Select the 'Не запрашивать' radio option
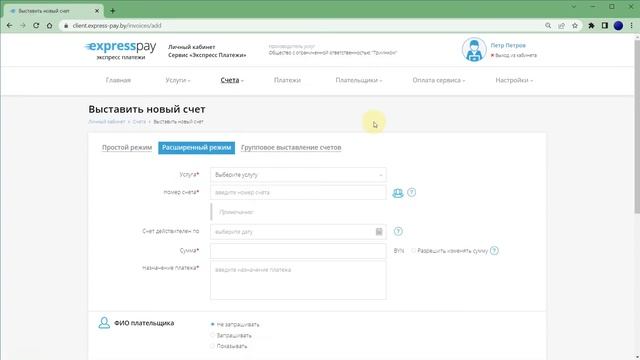Viewport: 640px width, 360px height. [x=212, y=324]
